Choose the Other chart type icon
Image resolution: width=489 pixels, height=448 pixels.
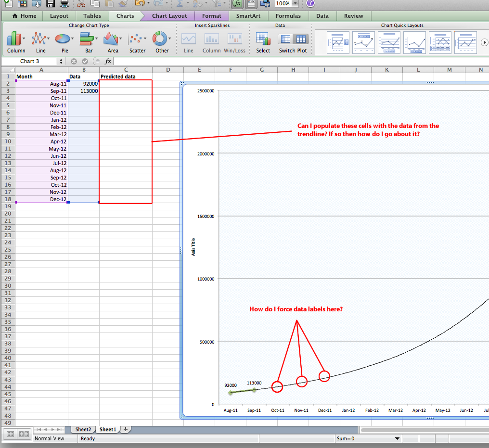[x=160, y=38]
